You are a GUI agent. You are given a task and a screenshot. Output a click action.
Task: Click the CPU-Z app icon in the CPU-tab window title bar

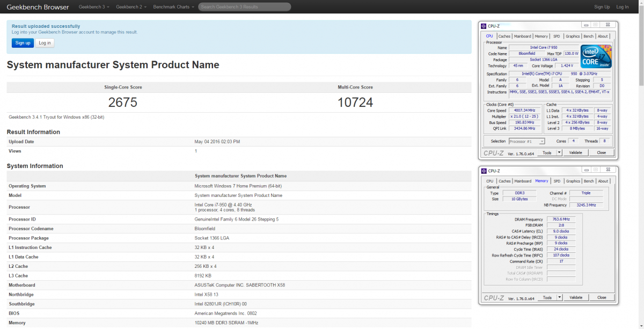[x=484, y=26]
